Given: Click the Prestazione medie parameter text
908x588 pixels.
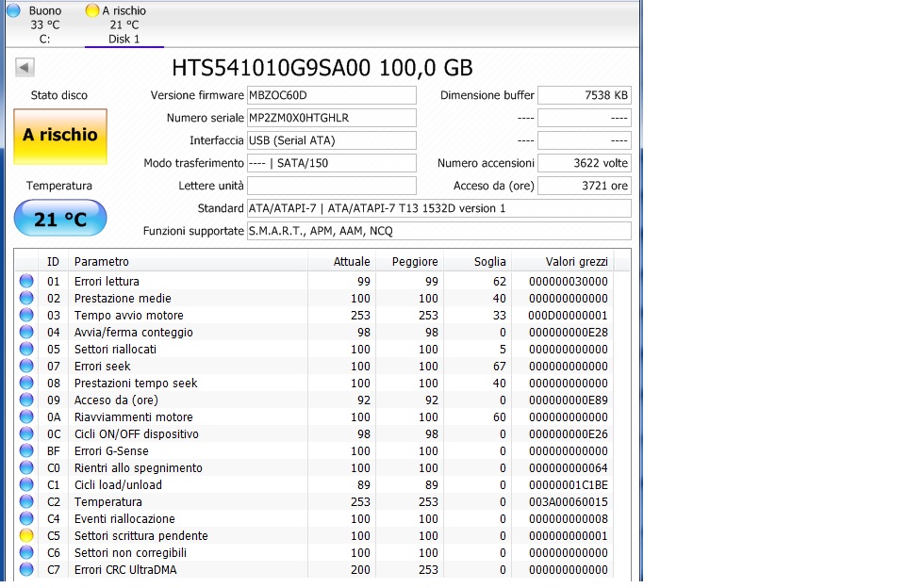Looking at the screenshot, I should 123,298.
